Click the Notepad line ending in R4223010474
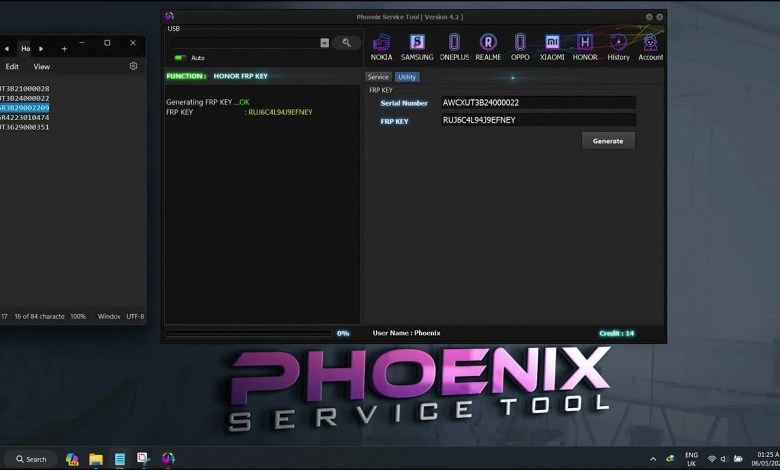Screen dimensions: 780x470 (x=24, y=117)
